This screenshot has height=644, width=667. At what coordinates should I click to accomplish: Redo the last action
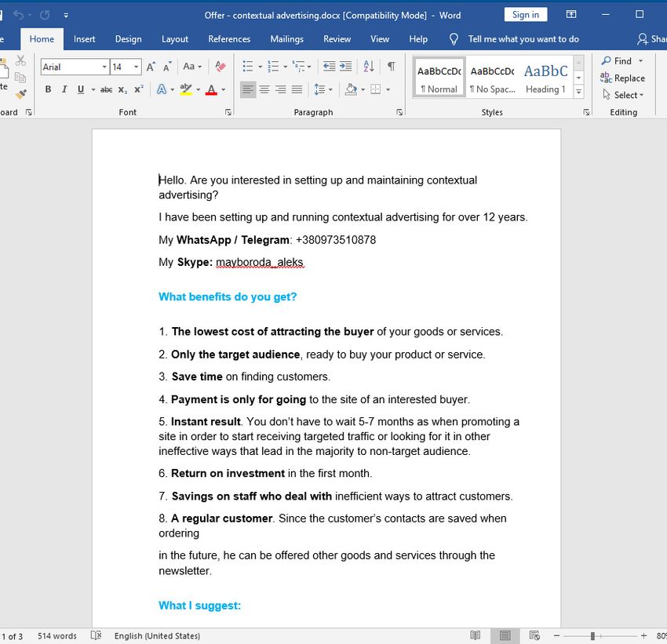click(45, 16)
